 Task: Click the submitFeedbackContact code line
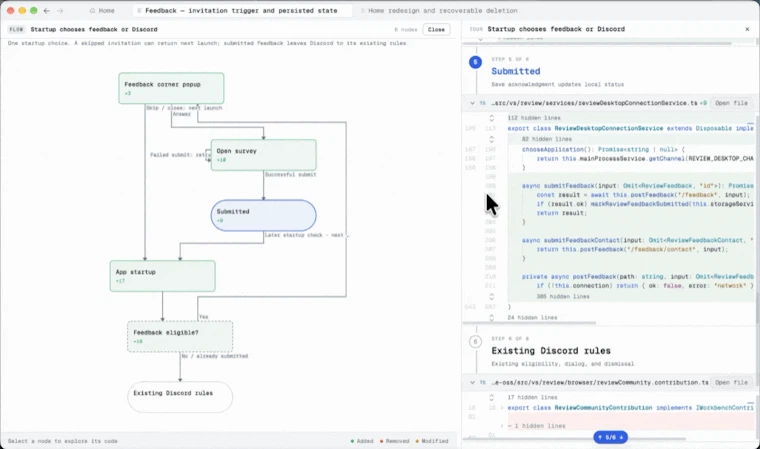[x=637, y=241]
